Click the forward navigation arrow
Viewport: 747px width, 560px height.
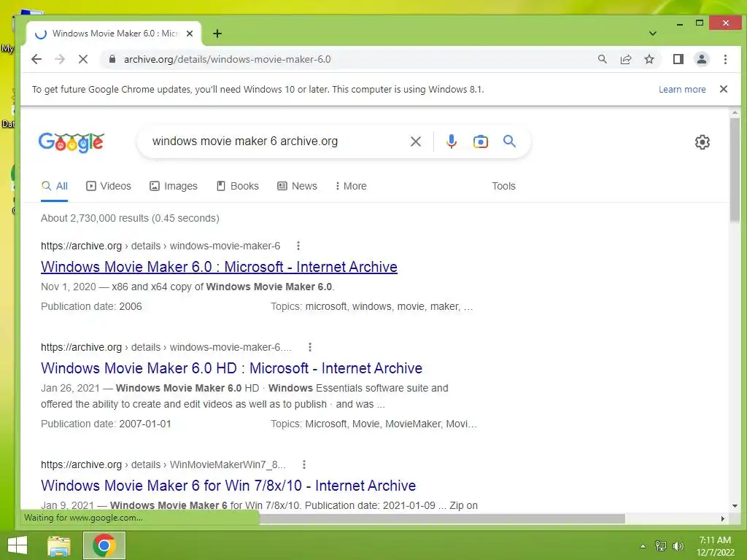(x=60, y=59)
